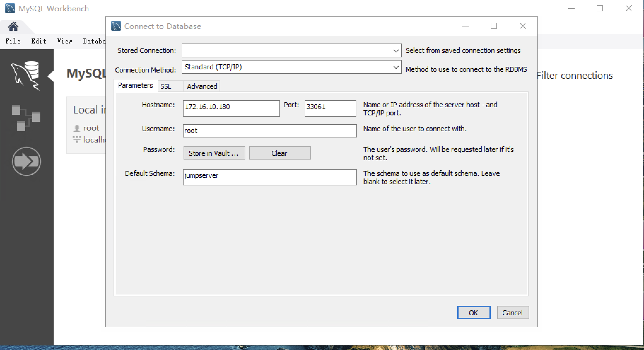Click into the Default Schema field
This screenshot has width=644, height=350.
point(270,177)
